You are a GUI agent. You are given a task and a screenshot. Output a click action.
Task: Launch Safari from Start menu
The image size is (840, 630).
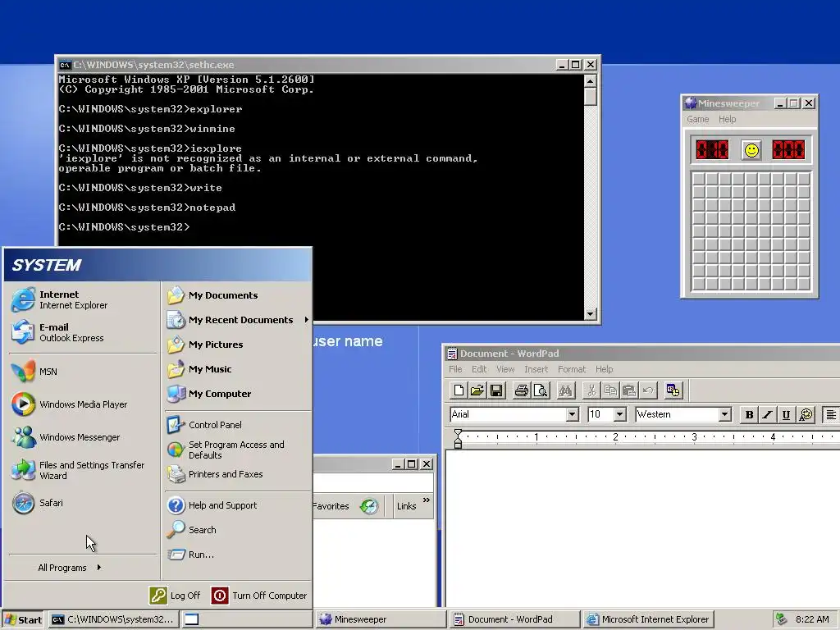tap(83, 503)
